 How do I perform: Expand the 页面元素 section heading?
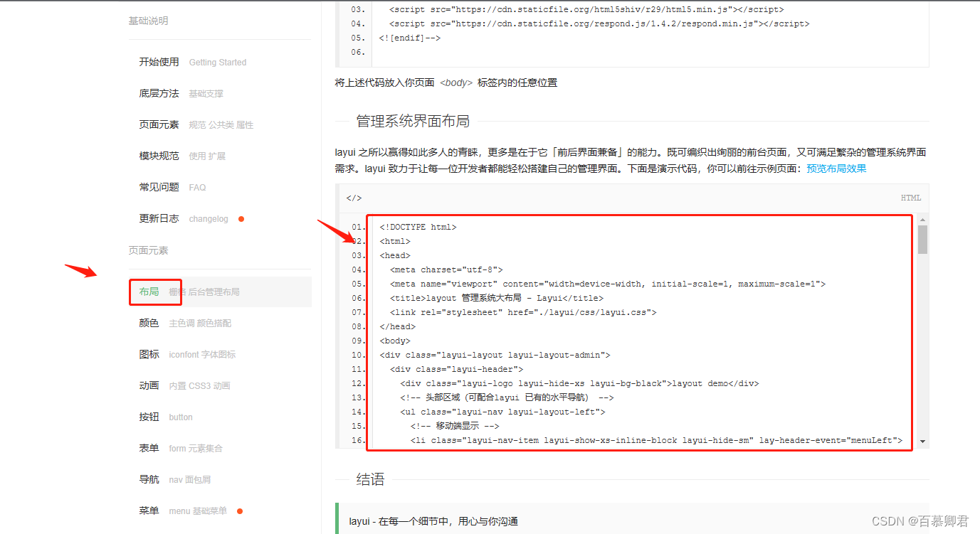tap(148, 250)
